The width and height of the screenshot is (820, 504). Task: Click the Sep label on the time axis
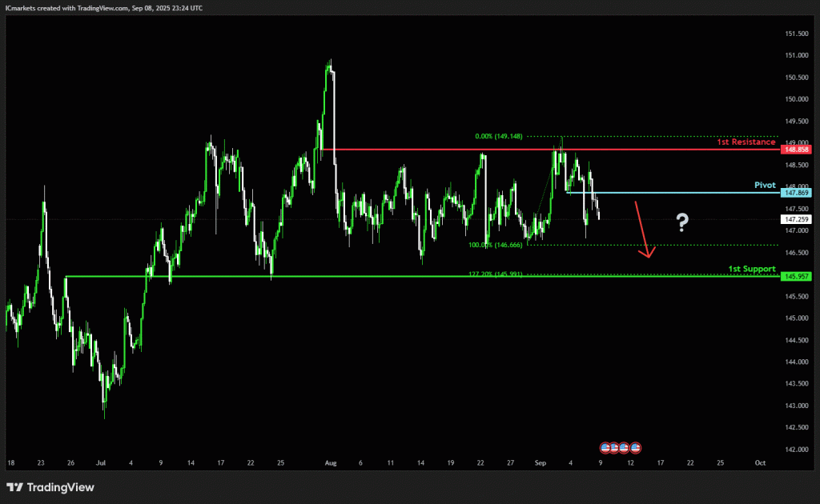[541, 462]
